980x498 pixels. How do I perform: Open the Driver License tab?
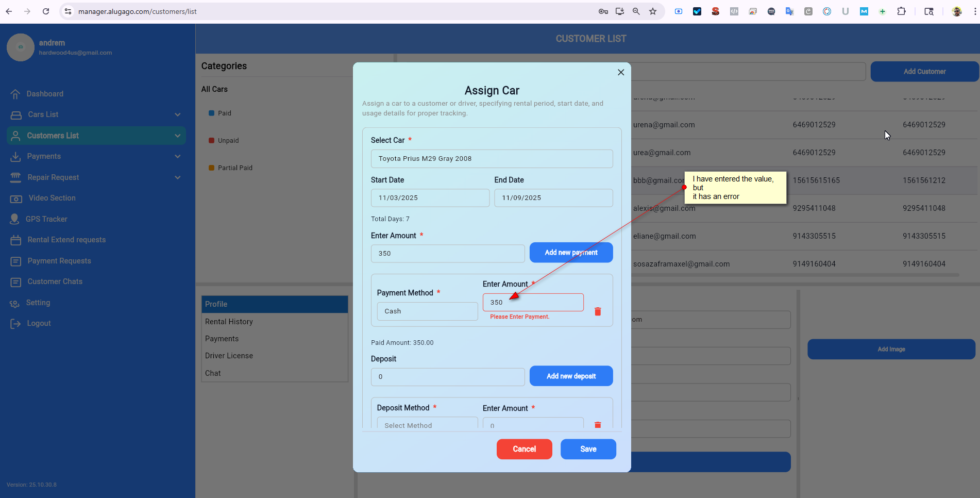(x=229, y=356)
